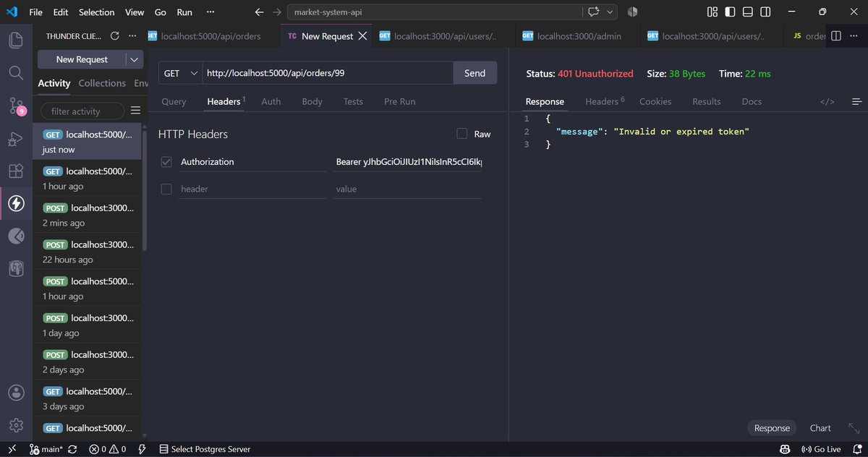
Task: Open Source Control view with 9 changes
Action: tap(16, 106)
